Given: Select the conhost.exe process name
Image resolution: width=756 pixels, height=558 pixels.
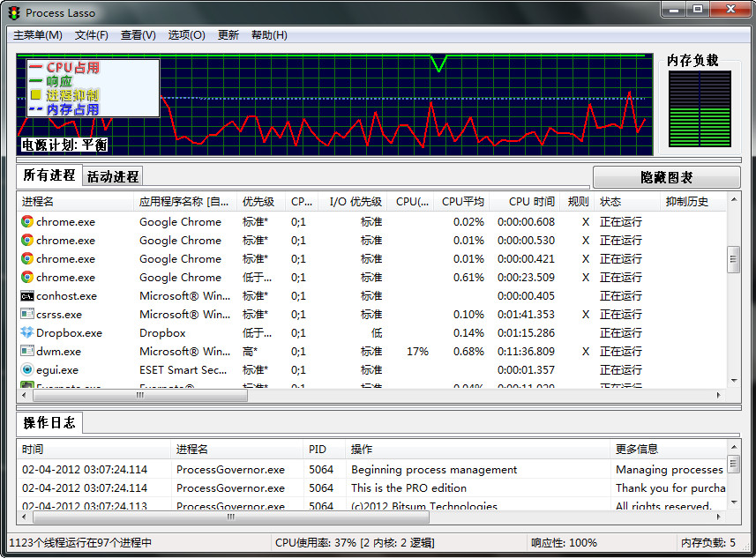Looking at the screenshot, I should coord(66,296).
